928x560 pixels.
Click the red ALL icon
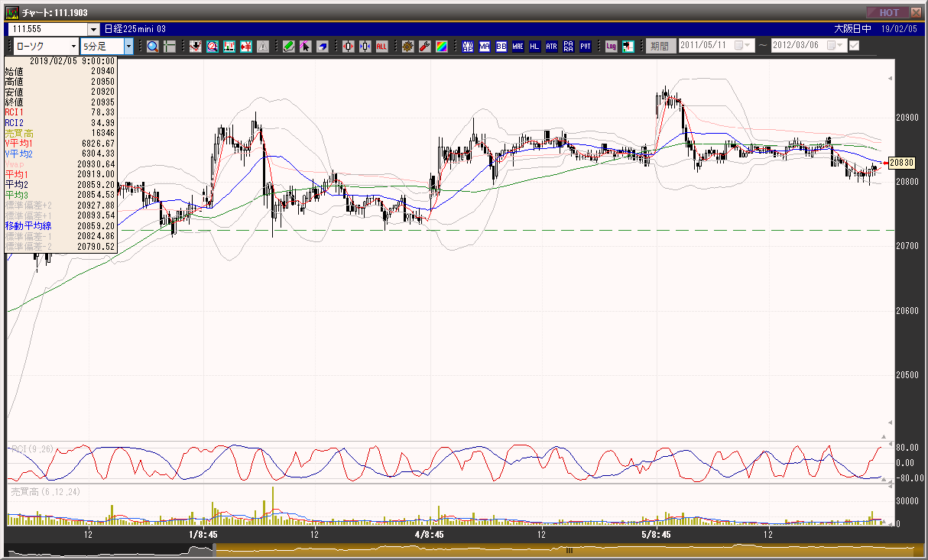click(x=381, y=47)
